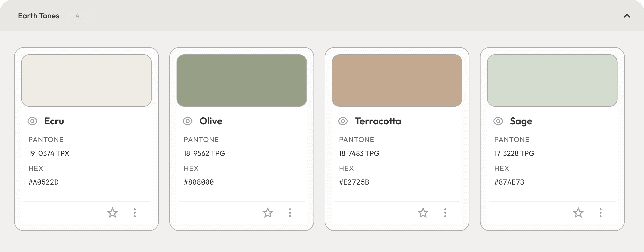
Task: Click the Earth Tones group header title
Action: [x=39, y=16]
